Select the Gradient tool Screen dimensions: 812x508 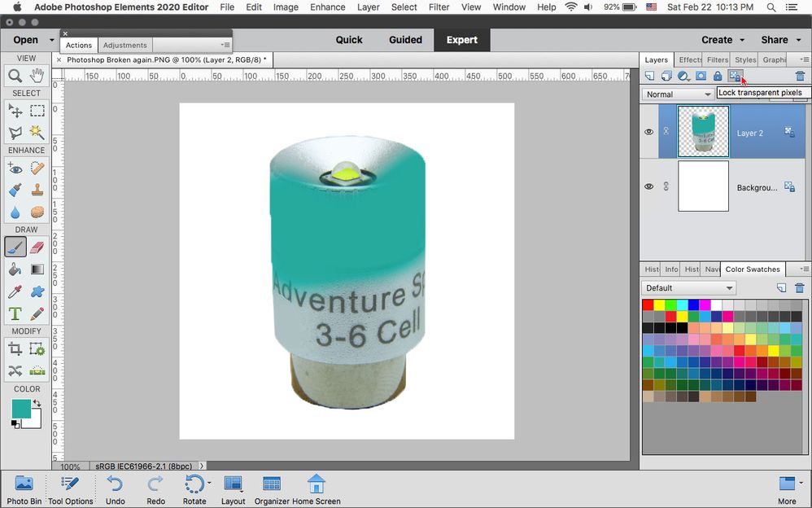[37, 269]
